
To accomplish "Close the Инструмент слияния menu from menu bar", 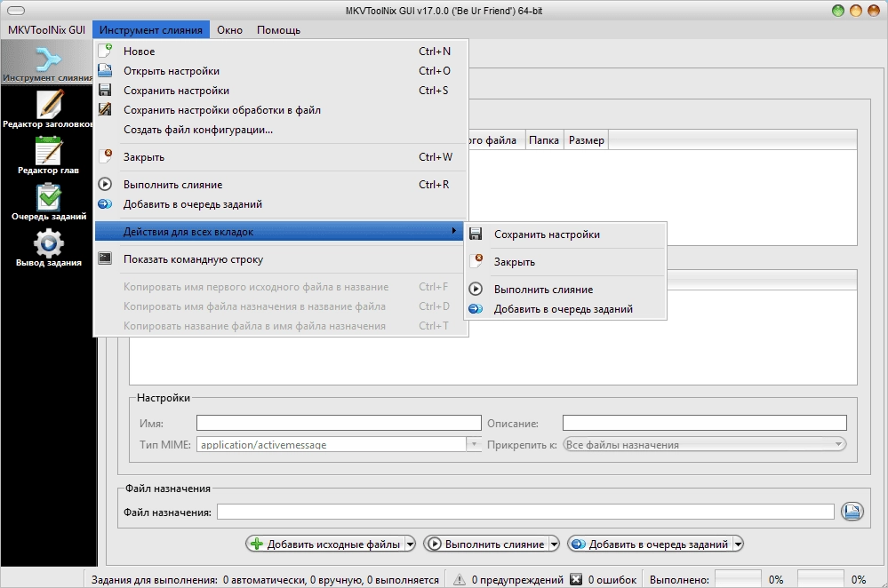I will coord(150,30).
